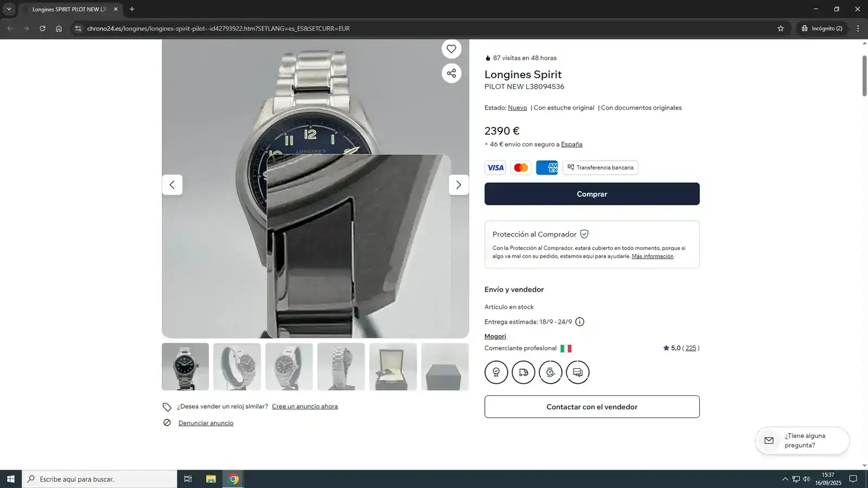Open delivery estimate info icon

579,322
